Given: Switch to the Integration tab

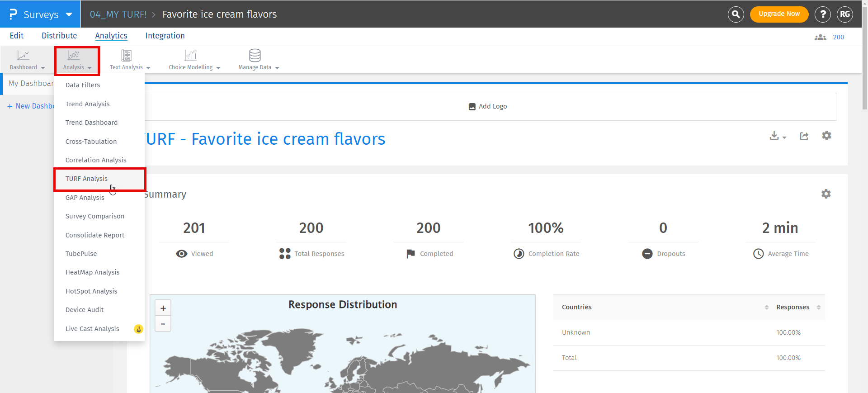Looking at the screenshot, I should (165, 36).
